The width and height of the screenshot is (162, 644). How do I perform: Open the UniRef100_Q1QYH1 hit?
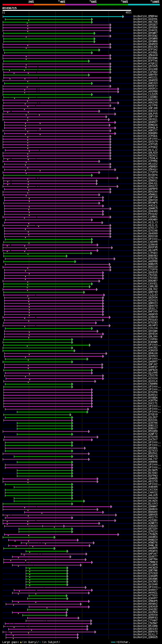(x=145, y=19)
